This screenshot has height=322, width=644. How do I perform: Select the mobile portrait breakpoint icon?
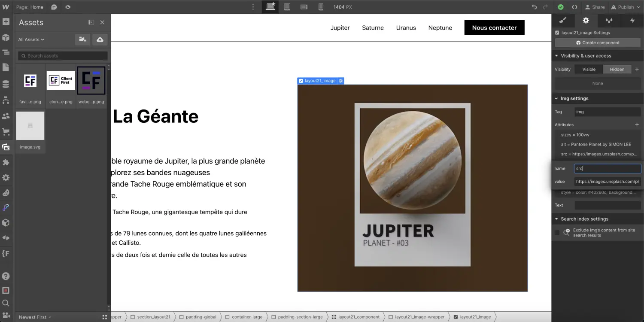pos(321,7)
